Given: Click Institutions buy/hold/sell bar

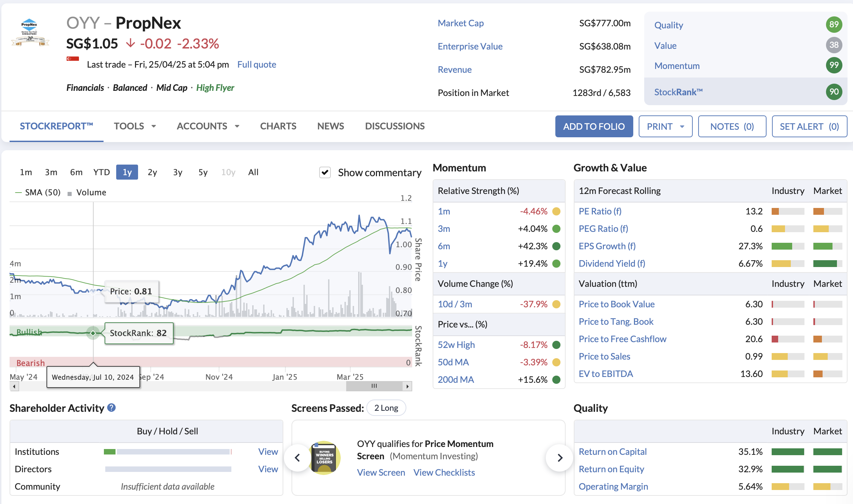Looking at the screenshot, I should (x=168, y=452).
